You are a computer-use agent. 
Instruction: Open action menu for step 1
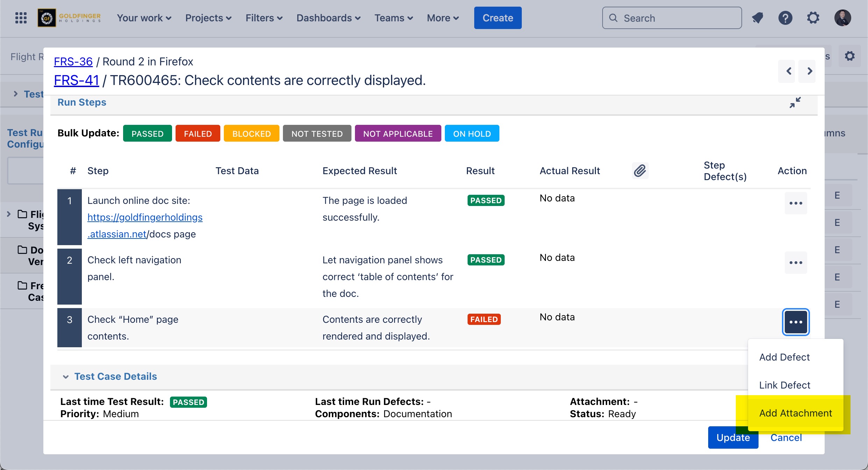click(x=796, y=203)
